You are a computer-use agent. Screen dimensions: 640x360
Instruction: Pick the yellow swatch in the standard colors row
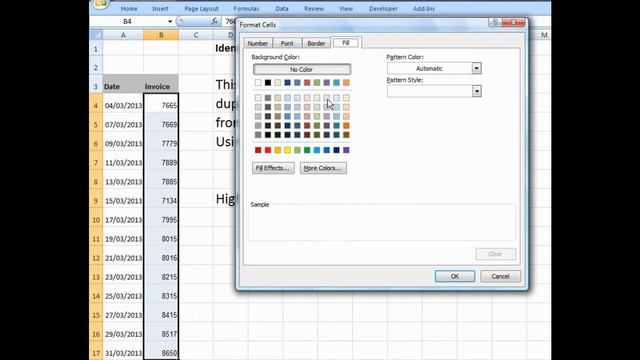tap(287, 150)
